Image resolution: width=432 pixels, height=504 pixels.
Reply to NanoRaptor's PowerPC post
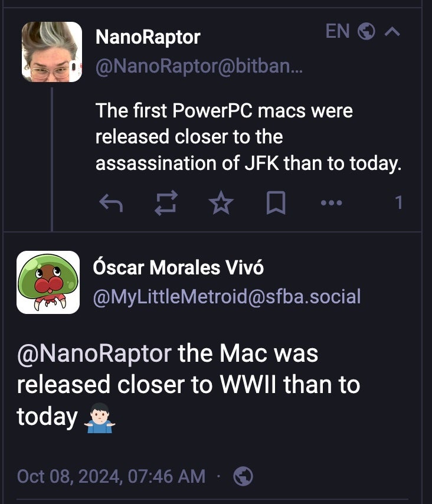point(111,204)
